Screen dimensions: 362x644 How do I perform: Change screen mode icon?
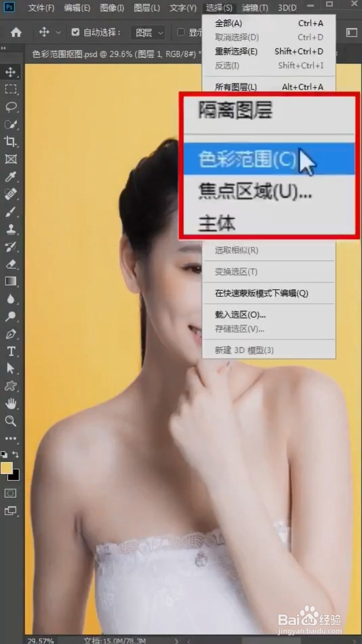pos(11,511)
